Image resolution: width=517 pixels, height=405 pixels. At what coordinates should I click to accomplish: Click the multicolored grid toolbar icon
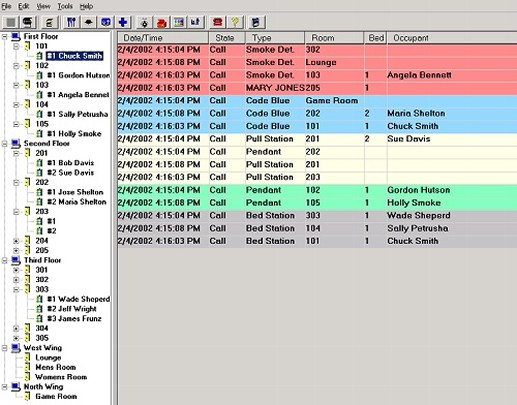coord(179,22)
